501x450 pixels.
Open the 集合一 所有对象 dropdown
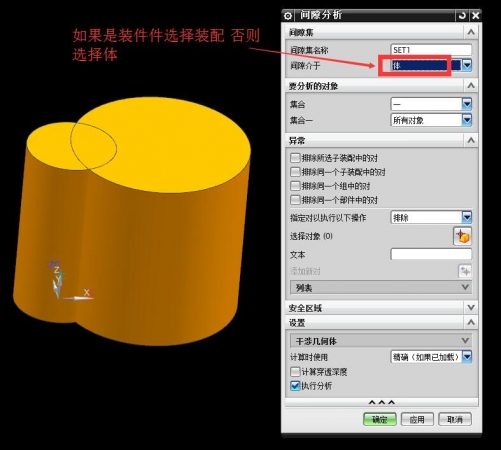[x=467, y=120]
